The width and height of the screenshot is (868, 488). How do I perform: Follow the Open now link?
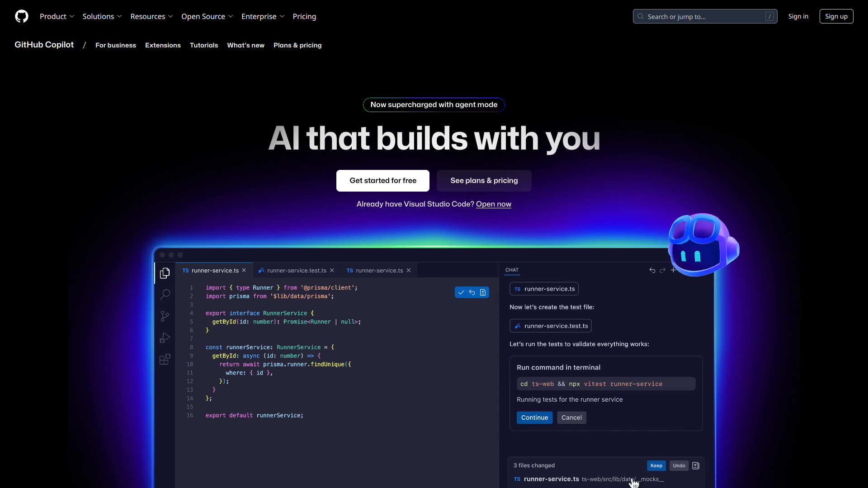pyautogui.click(x=493, y=204)
